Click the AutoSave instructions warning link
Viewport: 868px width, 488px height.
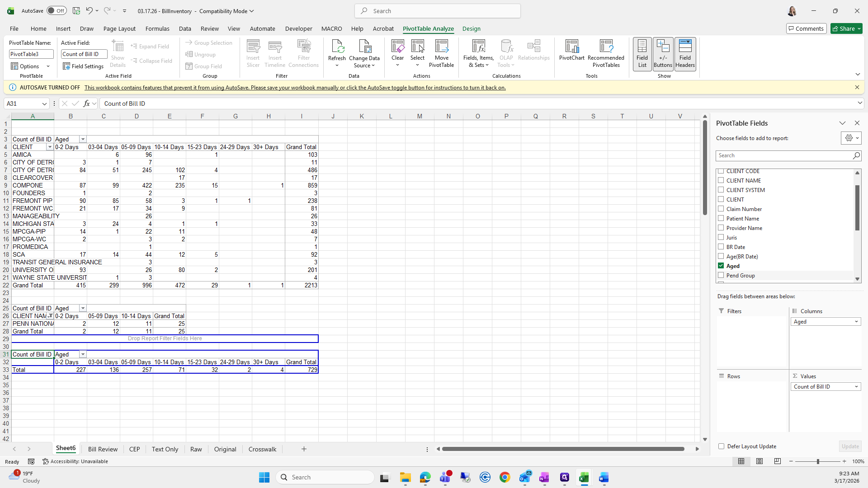click(295, 88)
